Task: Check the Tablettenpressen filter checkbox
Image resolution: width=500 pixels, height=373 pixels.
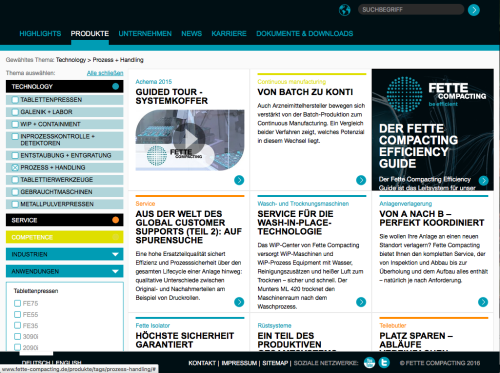Action: pos(15,100)
